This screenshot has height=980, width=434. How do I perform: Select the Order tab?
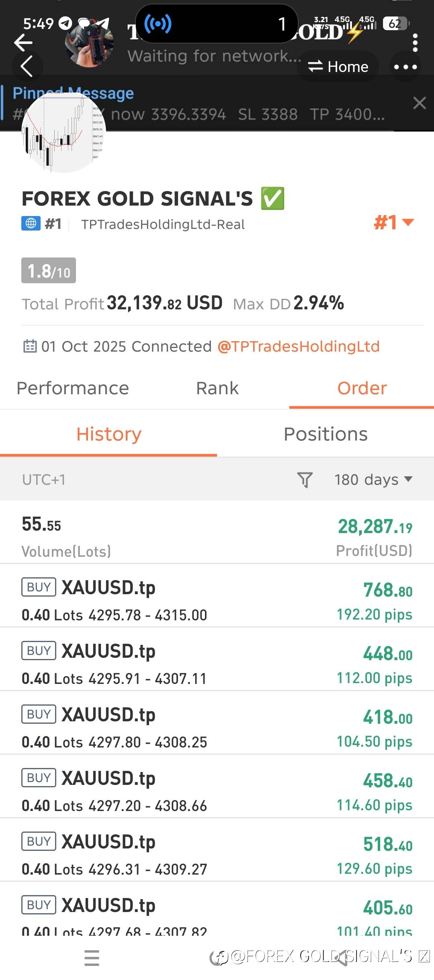coord(362,388)
